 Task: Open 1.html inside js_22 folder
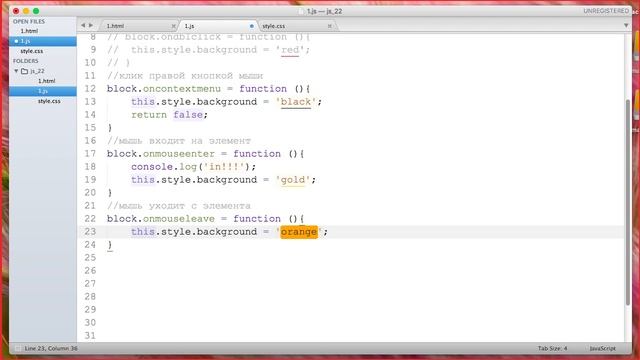pyautogui.click(x=47, y=81)
